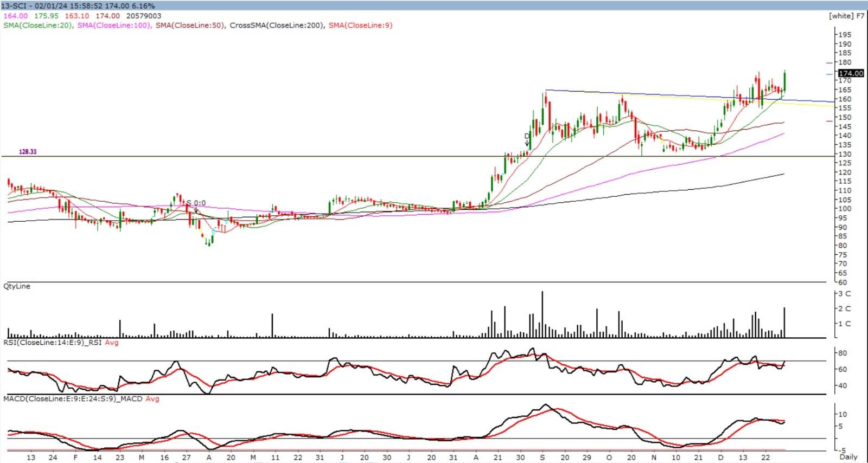The image size is (868, 463).
Task: Click the S 0:0 signal marker
Action: point(196,204)
